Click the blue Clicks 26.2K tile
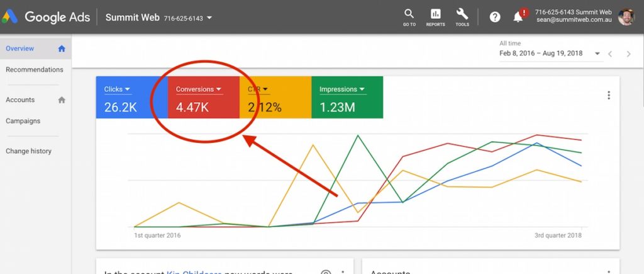Screen dimensions: 644x274 [x=132, y=98]
